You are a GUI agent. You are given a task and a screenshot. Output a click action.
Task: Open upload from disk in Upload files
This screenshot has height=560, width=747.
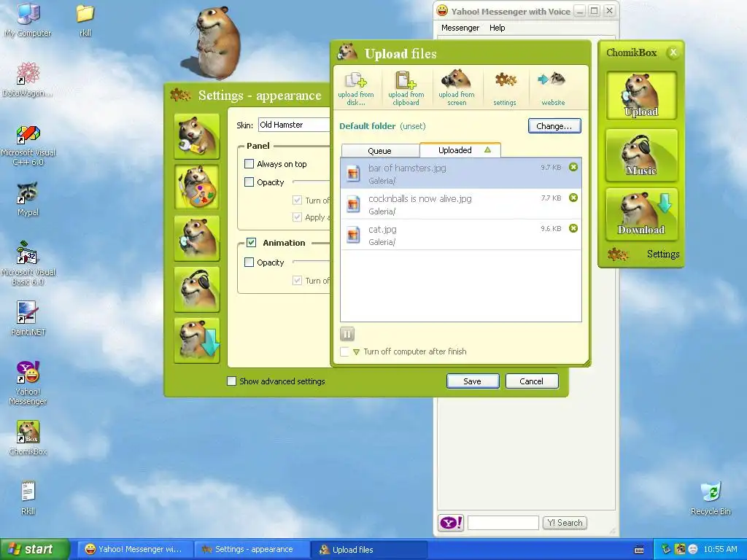coord(356,88)
